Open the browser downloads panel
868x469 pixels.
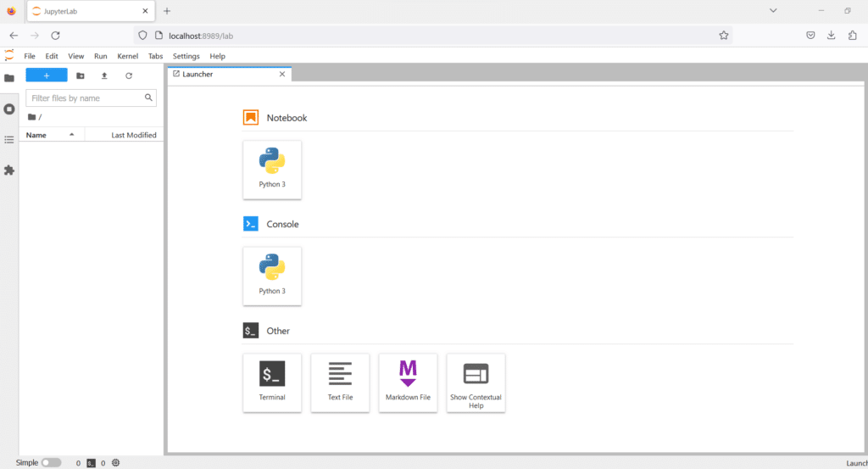(x=831, y=36)
